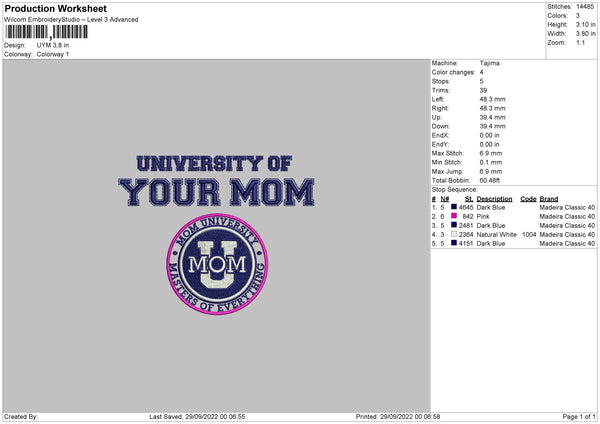Click the 'Natural White' description in row 4
The image size is (600, 424).
click(497, 235)
